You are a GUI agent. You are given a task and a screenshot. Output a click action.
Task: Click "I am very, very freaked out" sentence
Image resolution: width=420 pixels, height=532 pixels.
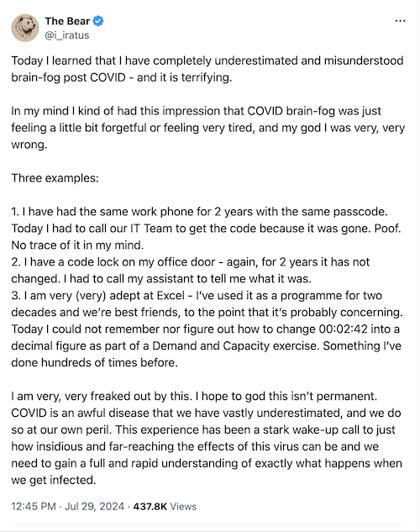pos(194,396)
